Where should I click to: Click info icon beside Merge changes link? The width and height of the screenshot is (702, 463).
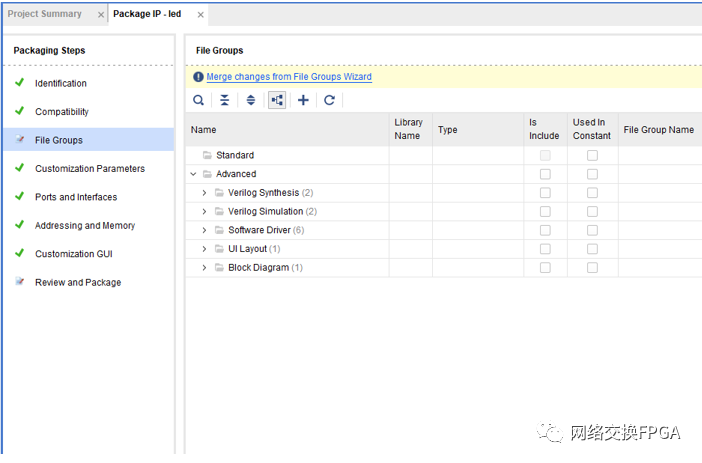[198, 77]
